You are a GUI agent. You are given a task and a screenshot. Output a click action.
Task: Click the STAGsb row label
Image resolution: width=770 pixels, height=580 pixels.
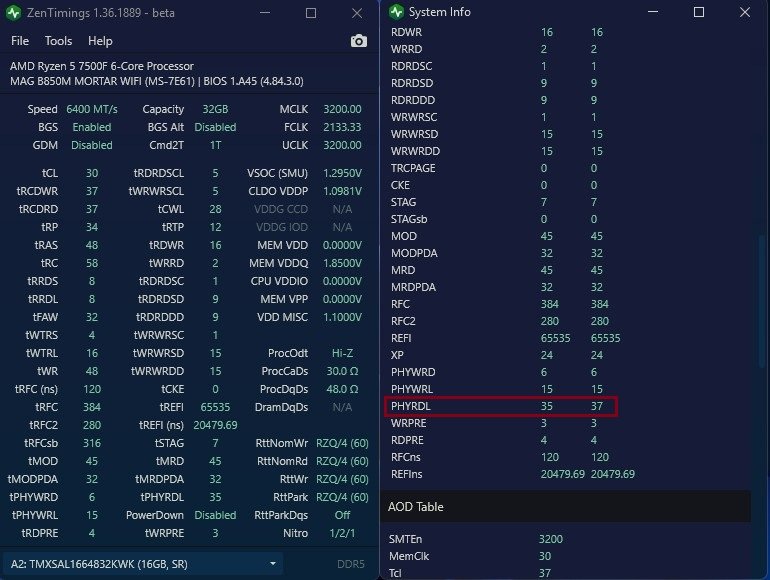pyautogui.click(x=409, y=219)
